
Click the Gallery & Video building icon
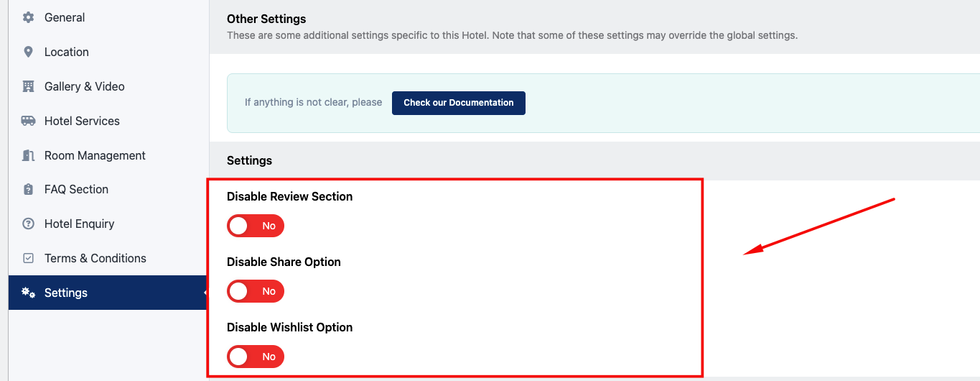click(x=28, y=86)
